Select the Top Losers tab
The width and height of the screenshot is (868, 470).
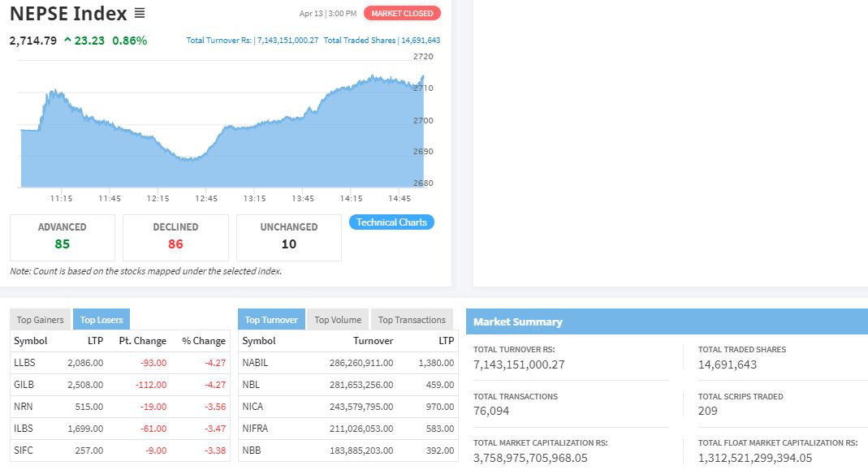101,320
